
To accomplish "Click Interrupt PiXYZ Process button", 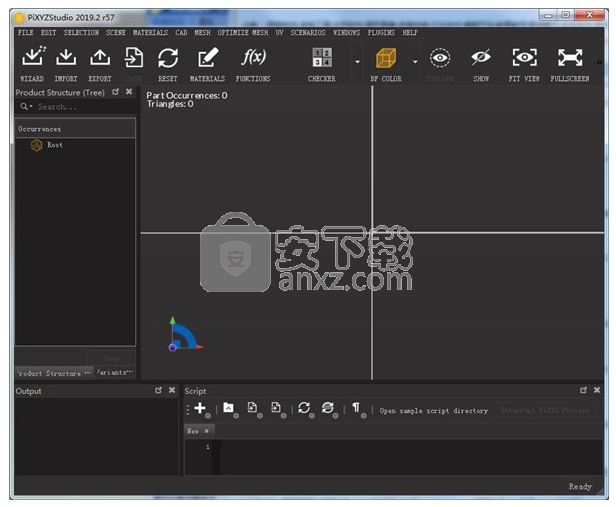I will click(x=545, y=410).
